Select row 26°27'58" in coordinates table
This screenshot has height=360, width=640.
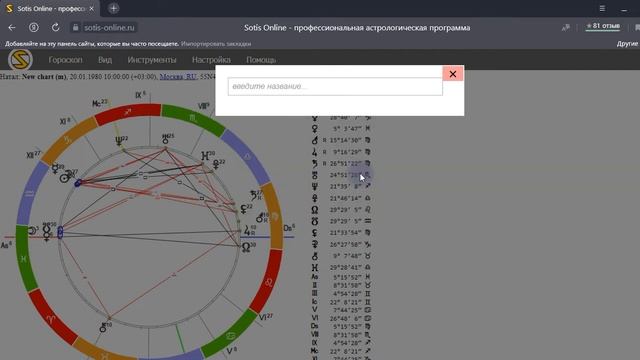point(341,244)
